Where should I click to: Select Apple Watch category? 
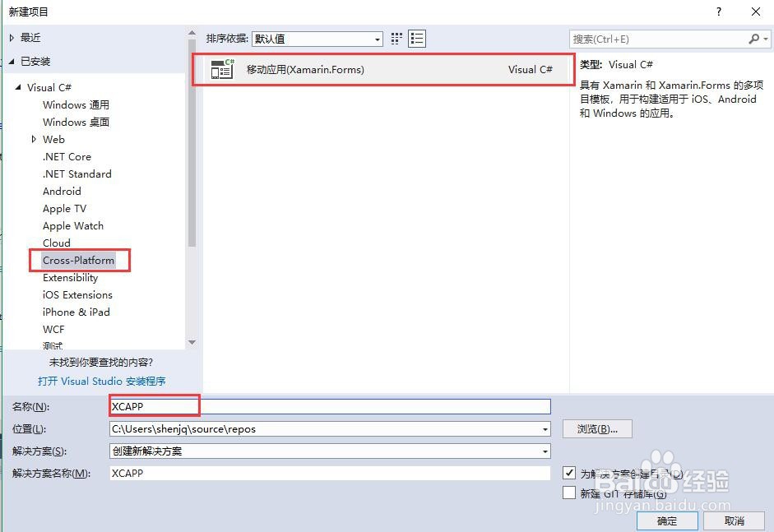73,225
